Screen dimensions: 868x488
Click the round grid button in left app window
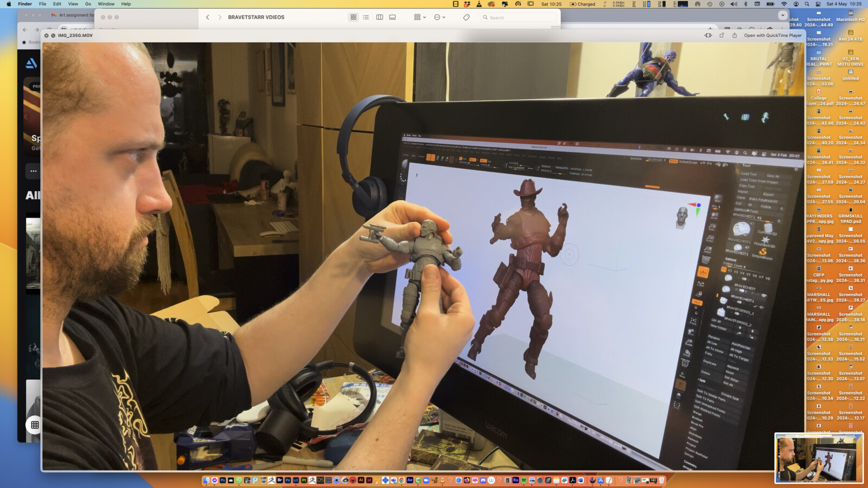[x=35, y=425]
